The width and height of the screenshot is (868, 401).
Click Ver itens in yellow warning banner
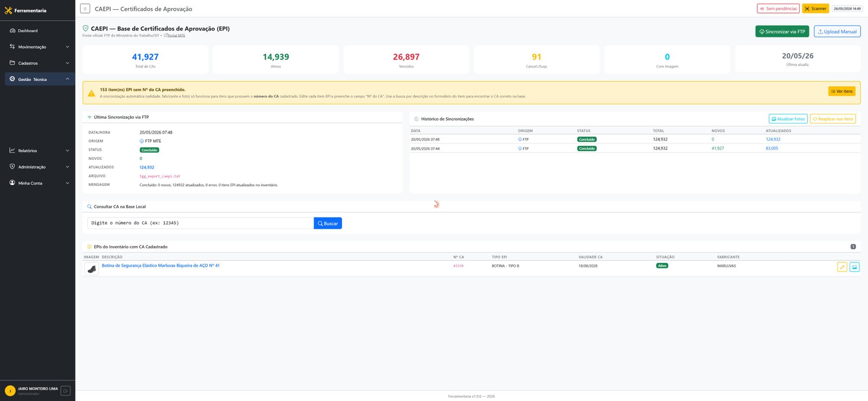click(841, 91)
